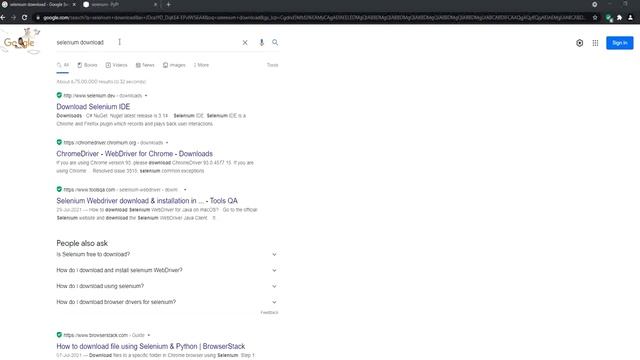Open dropdown arrow beside chromedriver.chromium.org URL
The height and width of the screenshot is (360, 640).
pyautogui.click(x=167, y=143)
